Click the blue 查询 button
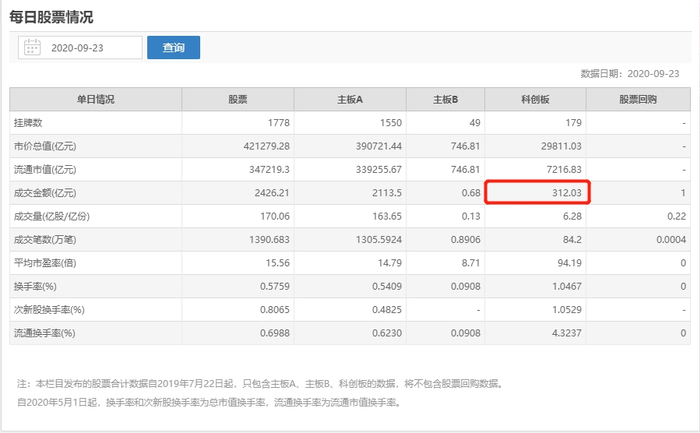Viewport: 700px width, 433px height. pyautogui.click(x=174, y=47)
